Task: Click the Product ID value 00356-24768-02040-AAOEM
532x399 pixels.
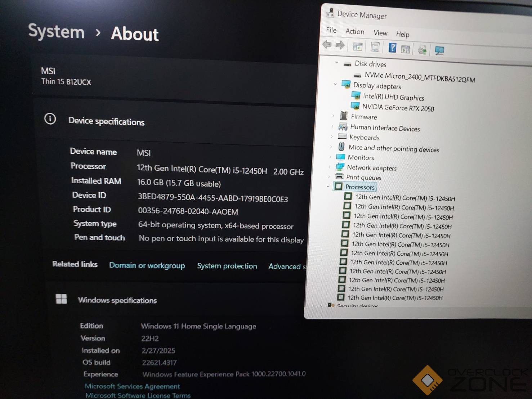Action: 188,211
